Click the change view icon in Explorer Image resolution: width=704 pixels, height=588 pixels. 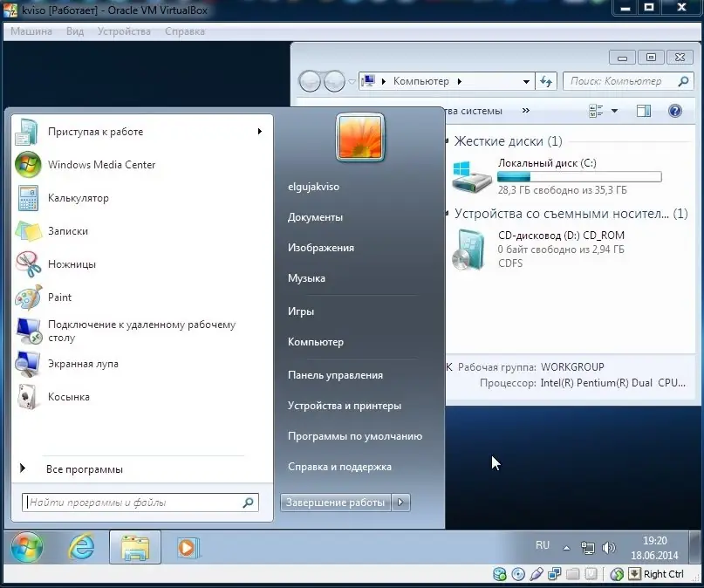coord(596,111)
